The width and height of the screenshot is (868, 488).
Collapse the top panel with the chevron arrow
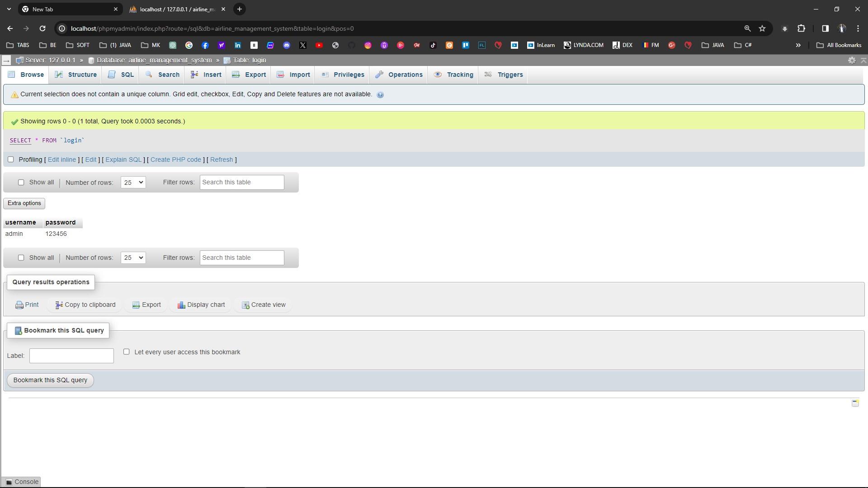coord(863,60)
